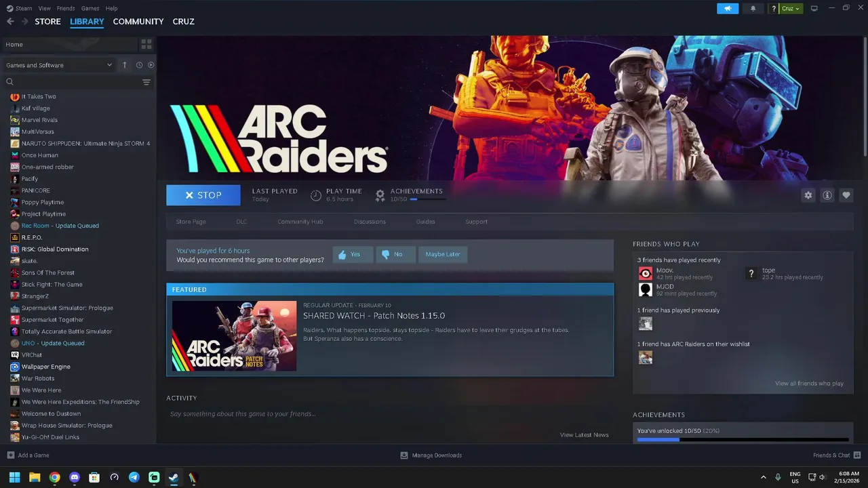Show hidden system tray icons chevron
This screenshot has width=868, height=488.
coord(764,477)
